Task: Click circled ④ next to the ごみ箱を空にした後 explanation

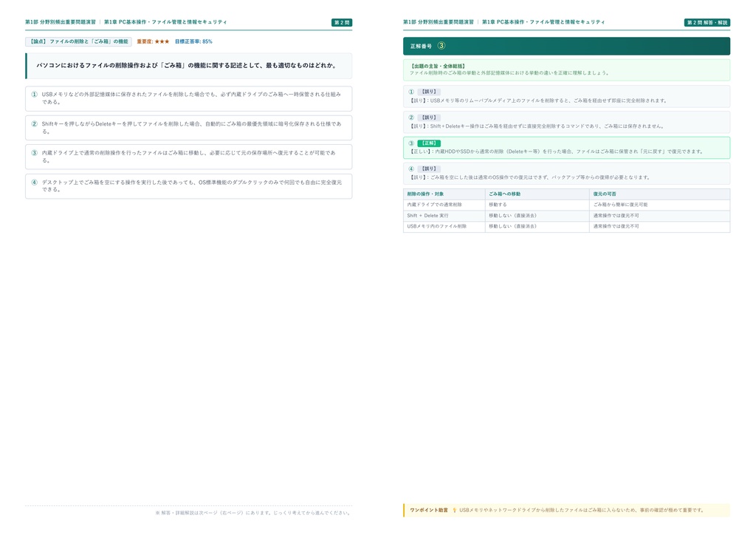Action: click(x=411, y=168)
